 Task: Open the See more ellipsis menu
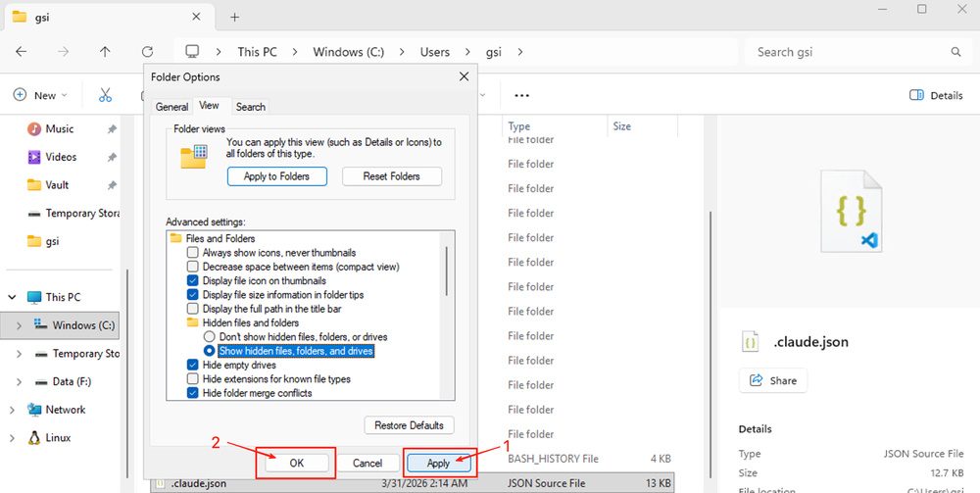(x=521, y=95)
